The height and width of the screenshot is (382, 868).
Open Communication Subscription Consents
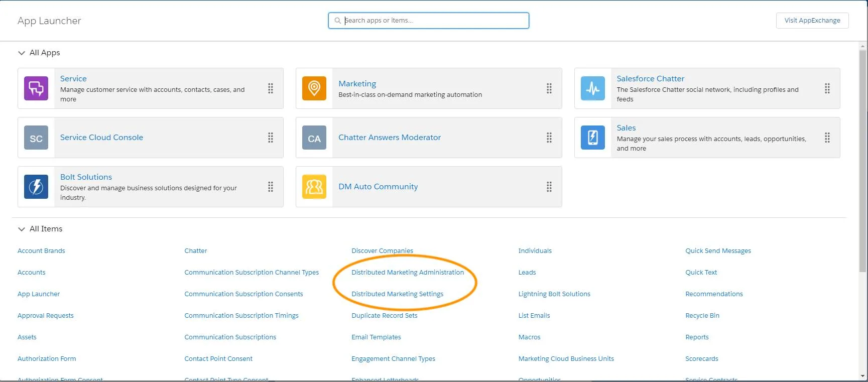(x=243, y=294)
